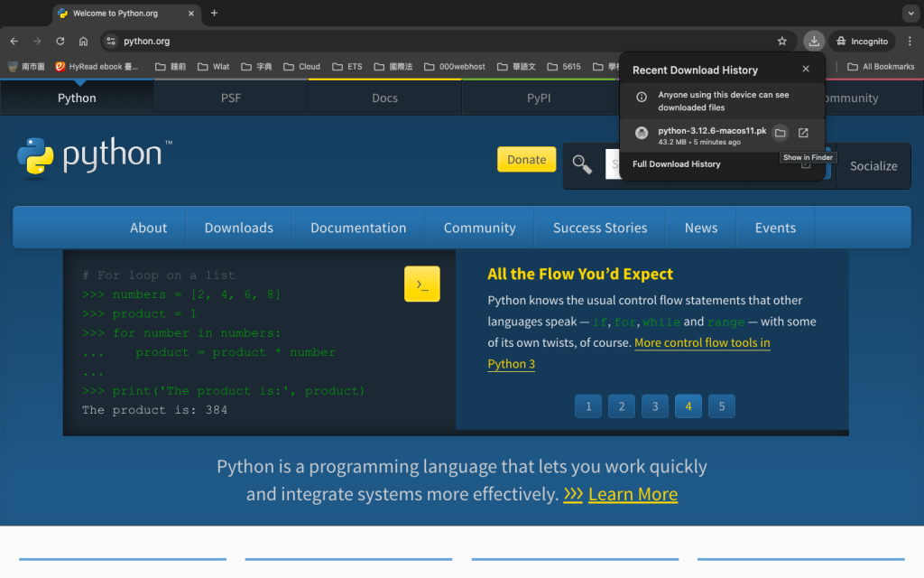
Task: Open the 南市圖 bookmark
Action: (26, 67)
